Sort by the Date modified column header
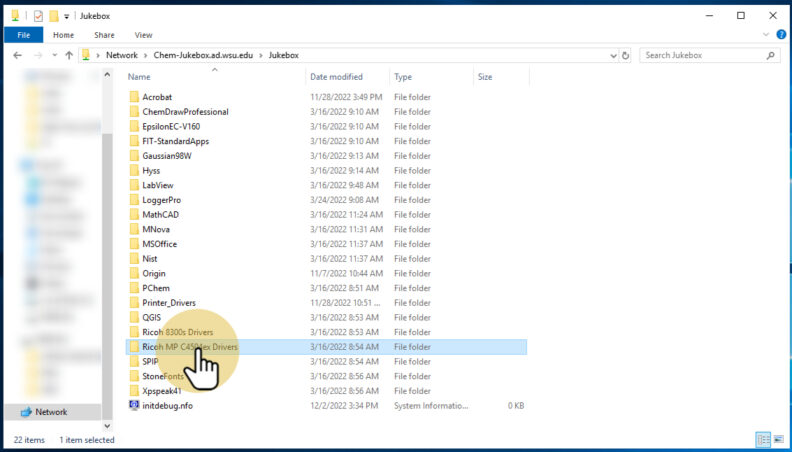 (337, 77)
